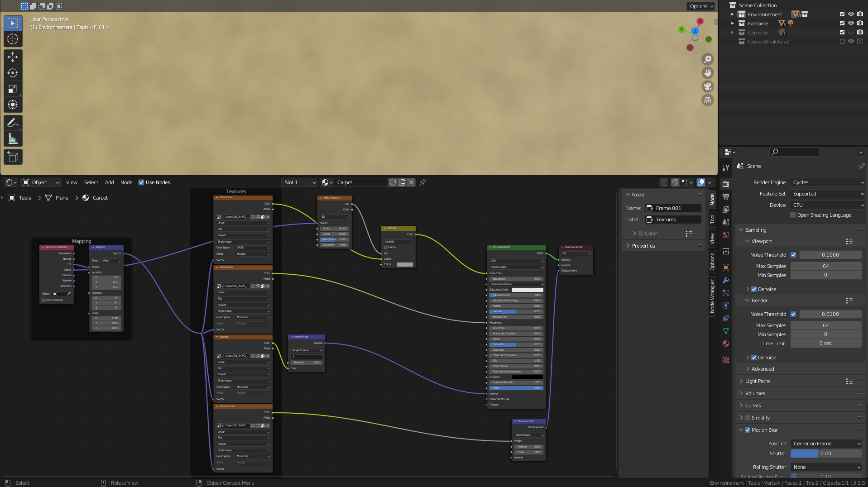This screenshot has width=868, height=487.
Task: Switch to the Node Wrangler sidebar tab
Action: coord(712,296)
